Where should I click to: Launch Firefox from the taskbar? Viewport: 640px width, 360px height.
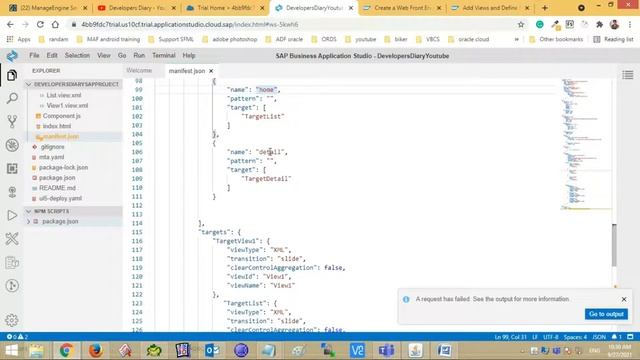96,350
